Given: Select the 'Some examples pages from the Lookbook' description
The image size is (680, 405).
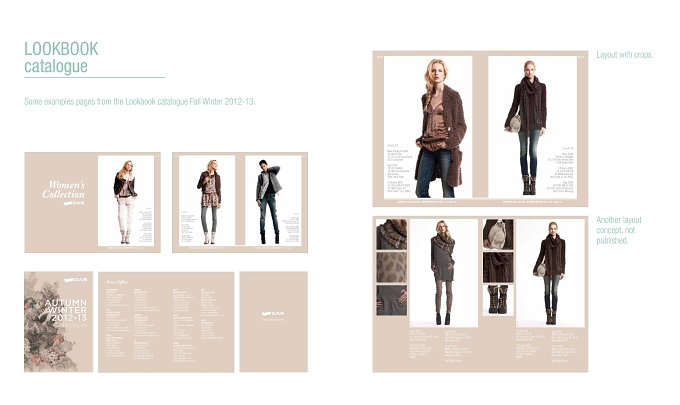Looking at the screenshot, I should coord(140,101).
